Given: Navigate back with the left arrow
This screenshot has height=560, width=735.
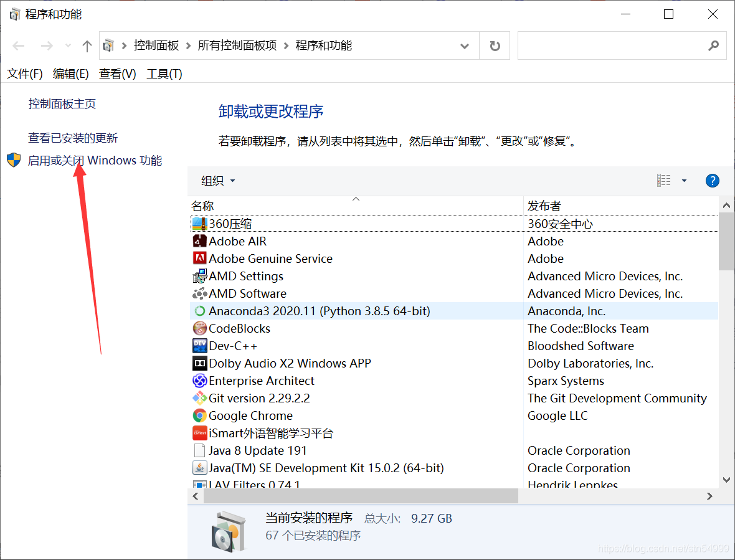Looking at the screenshot, I should point(19,45).
